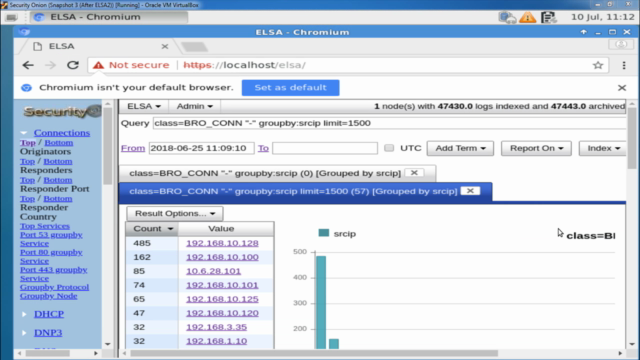640x360 pixels.
Task: Click the sidebar vertical scrollbar thumb
Action: 107,146
